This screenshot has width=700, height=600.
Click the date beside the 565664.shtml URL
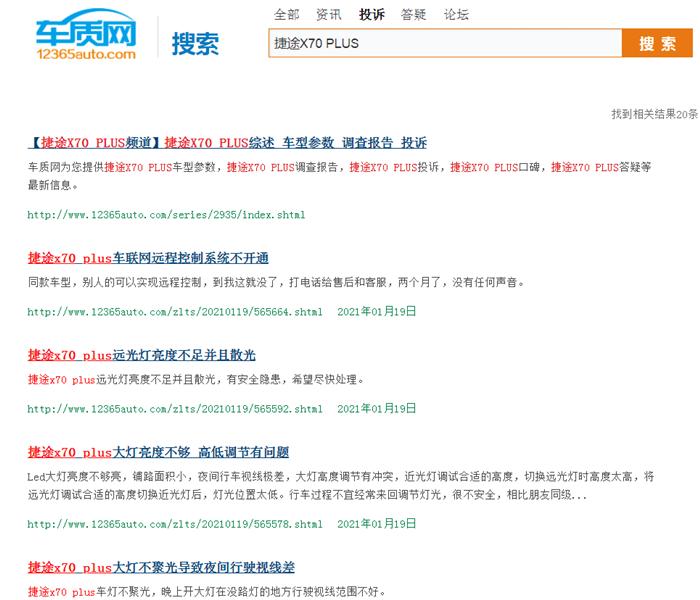point(376,311)
